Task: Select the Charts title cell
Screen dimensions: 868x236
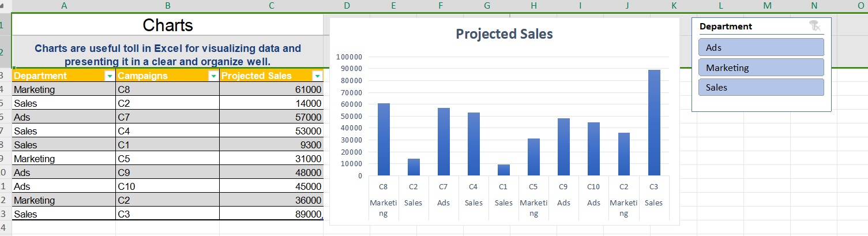Action: [x=167, y=25]
